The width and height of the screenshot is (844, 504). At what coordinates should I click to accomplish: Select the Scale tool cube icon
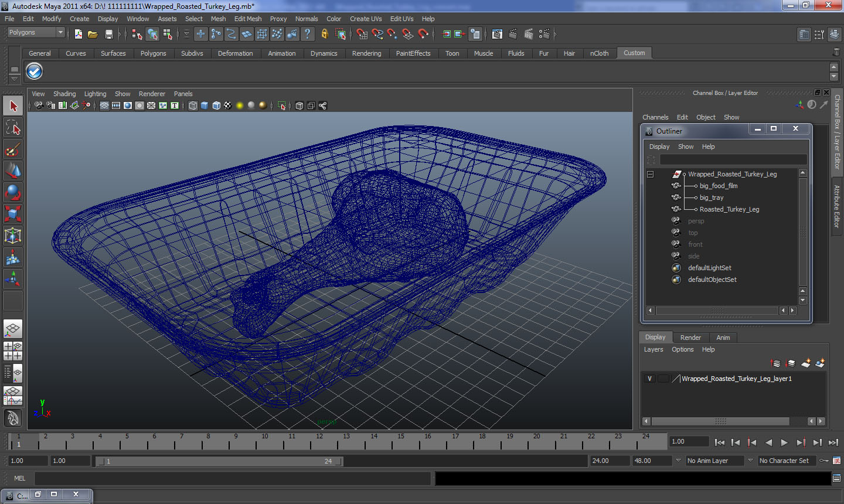pos(13,214)
